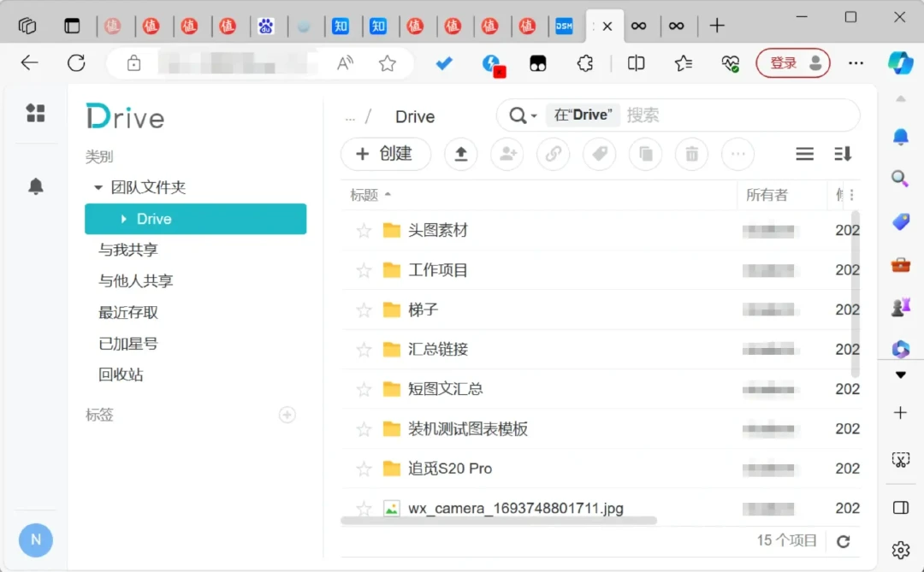Screen dimensions: 924x572
Task: Click the get link icon
Action: 554,154
